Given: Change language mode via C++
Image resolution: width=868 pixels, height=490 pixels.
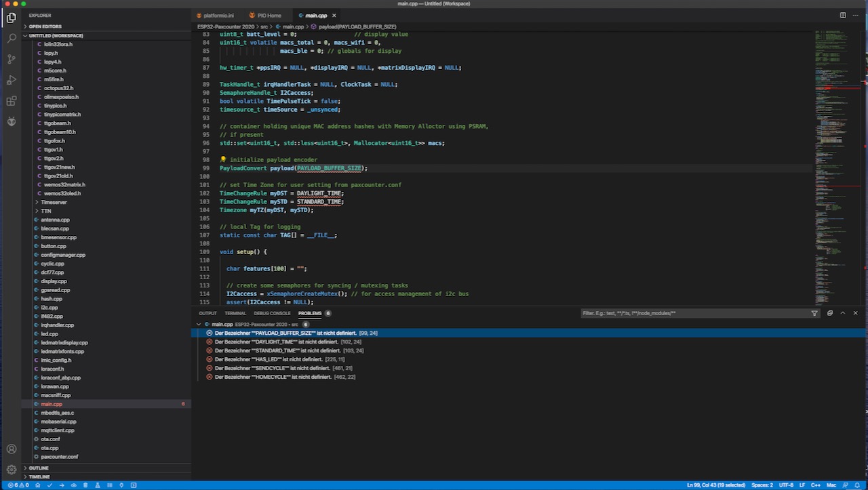Looking at the screenshot, I should 816,485.
